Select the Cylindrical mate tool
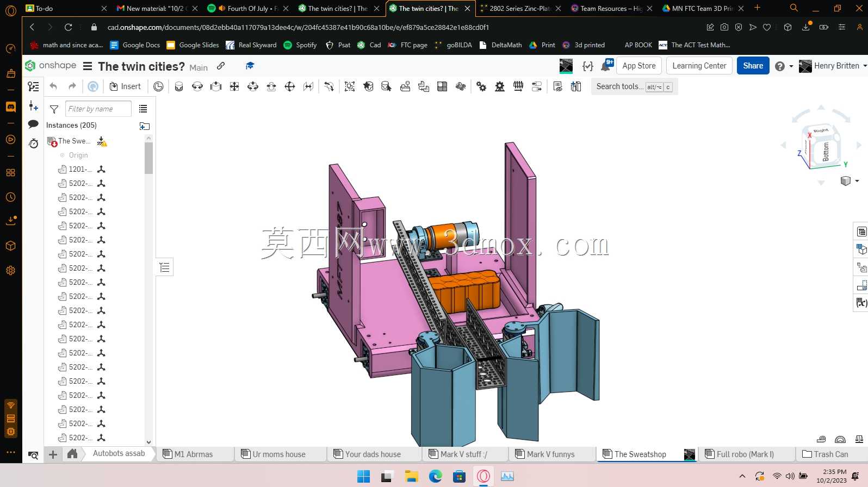 point(253,86)
